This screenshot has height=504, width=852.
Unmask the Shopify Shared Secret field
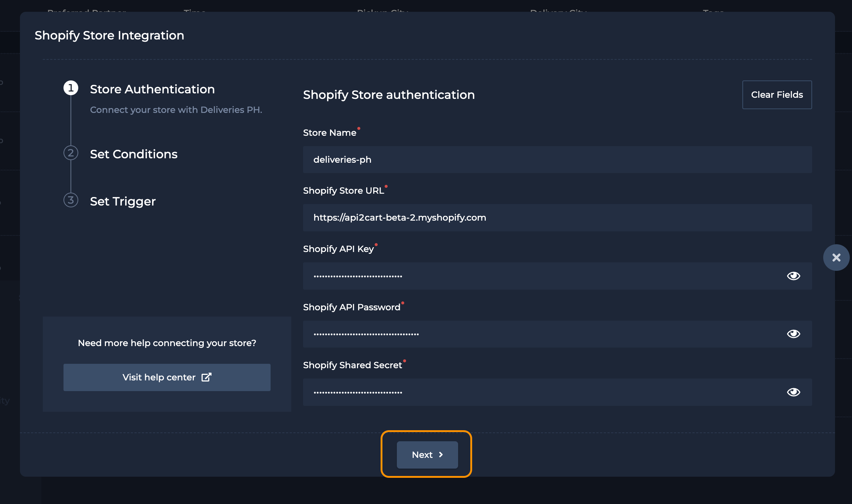[x=793, y=392]
